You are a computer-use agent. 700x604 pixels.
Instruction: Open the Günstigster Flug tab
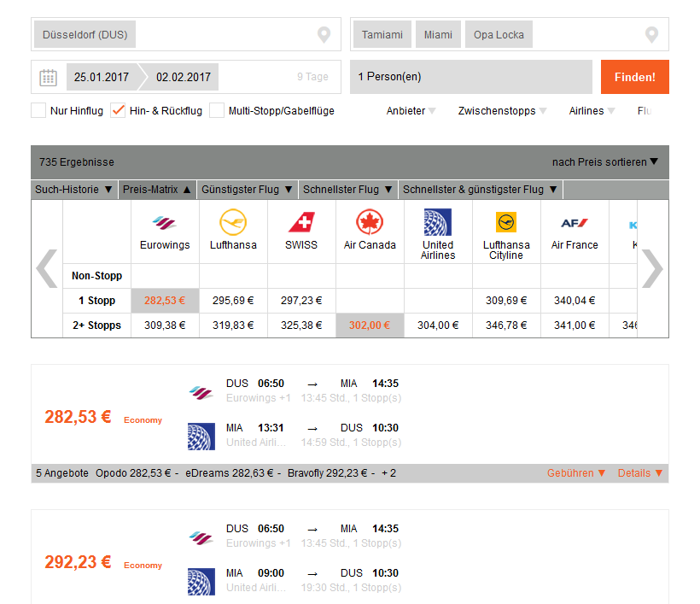[248, 190]
